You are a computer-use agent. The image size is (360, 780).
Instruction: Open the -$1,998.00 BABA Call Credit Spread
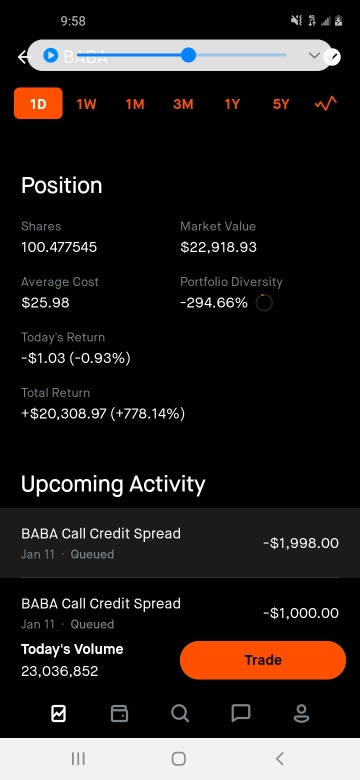tap(180, 543)
